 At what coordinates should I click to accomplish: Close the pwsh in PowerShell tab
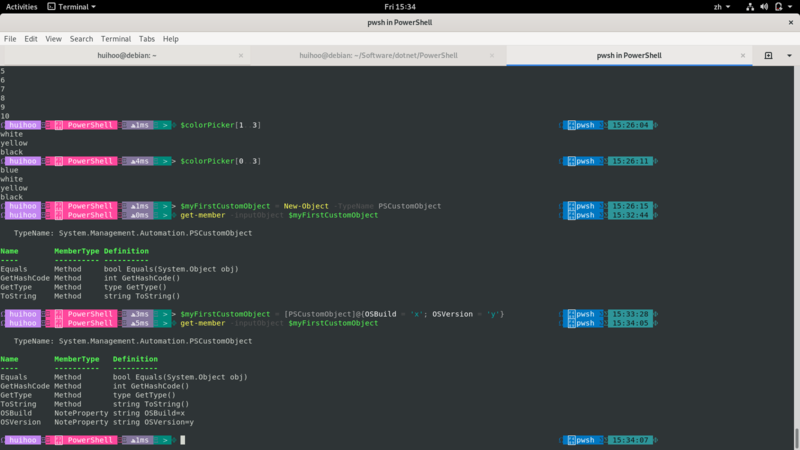(742, 55)
